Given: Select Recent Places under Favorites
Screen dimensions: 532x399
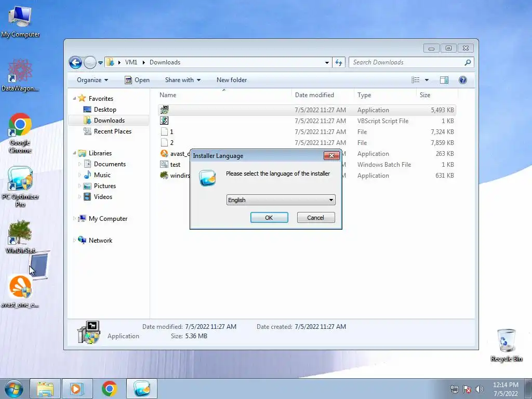Looking at the screenshot, I should 113,131.
